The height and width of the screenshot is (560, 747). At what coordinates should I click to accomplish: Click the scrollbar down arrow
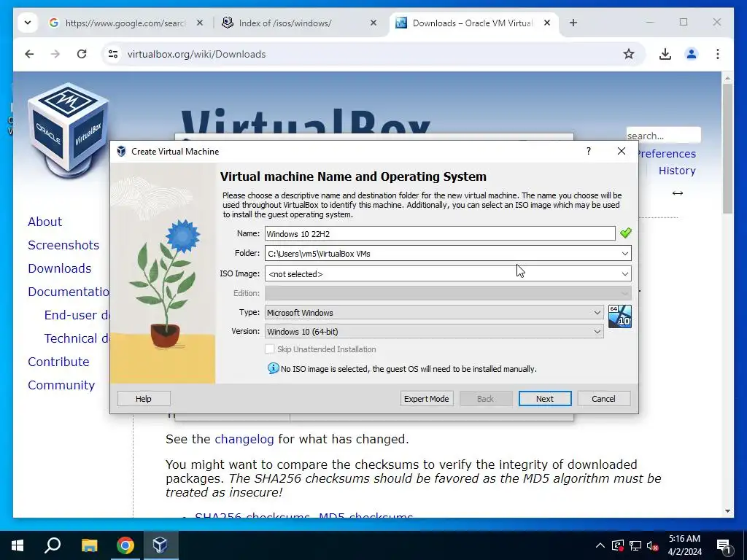click(727, 511)
